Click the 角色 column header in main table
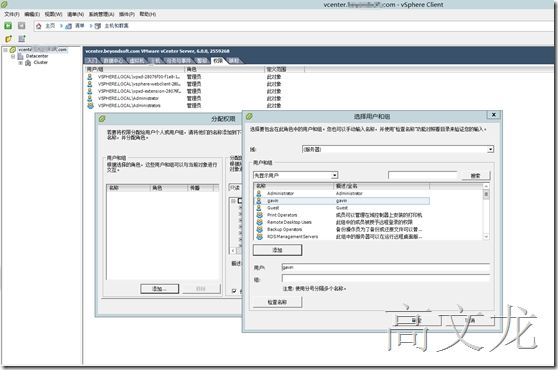 click(225, 69)
